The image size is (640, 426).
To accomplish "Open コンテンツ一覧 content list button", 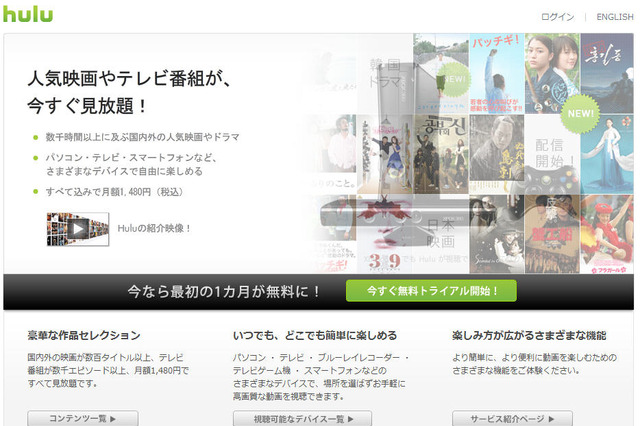I will [x=83, y=419].
